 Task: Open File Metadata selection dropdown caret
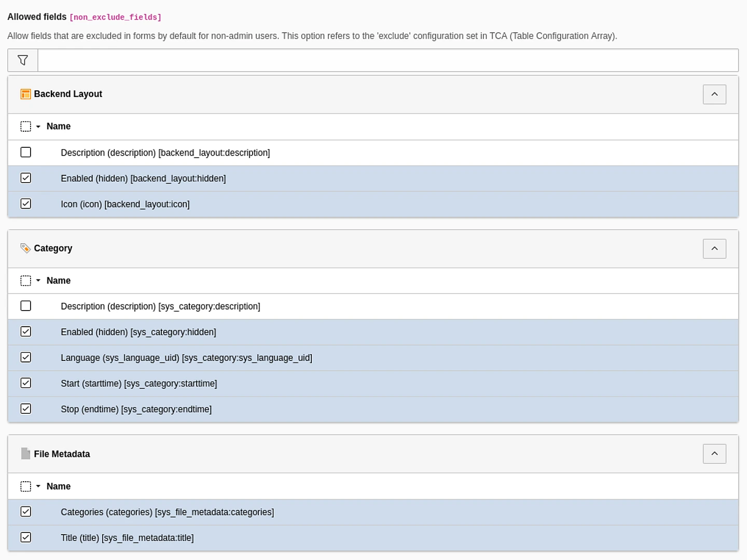point(38,486)
